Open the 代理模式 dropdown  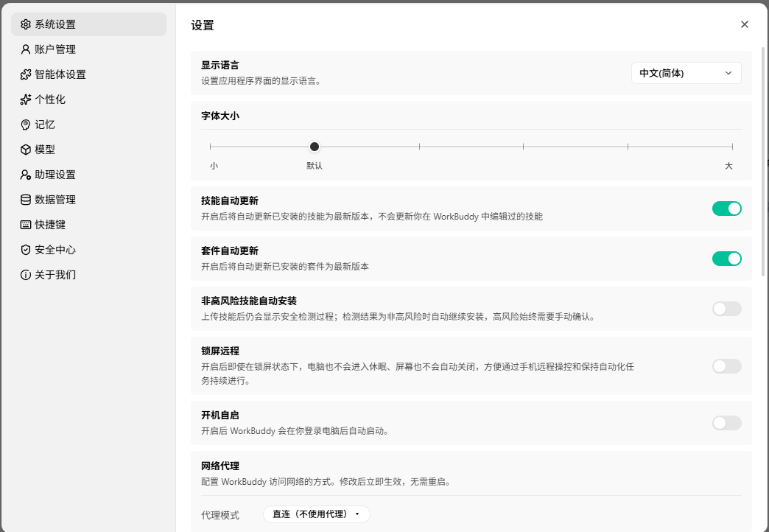[x=316, y=514]
